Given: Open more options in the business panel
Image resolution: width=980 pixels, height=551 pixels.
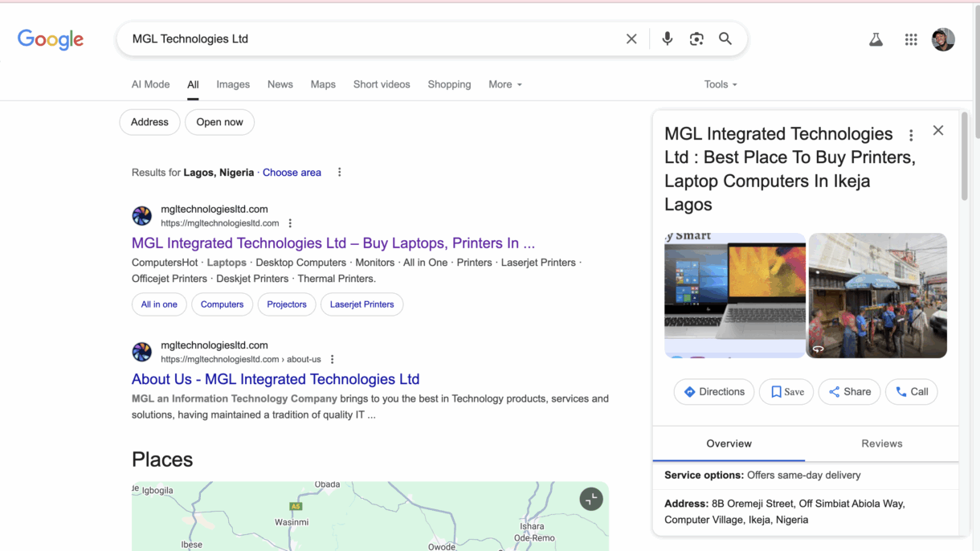Looking at the screenshot, I should point(911,135).
